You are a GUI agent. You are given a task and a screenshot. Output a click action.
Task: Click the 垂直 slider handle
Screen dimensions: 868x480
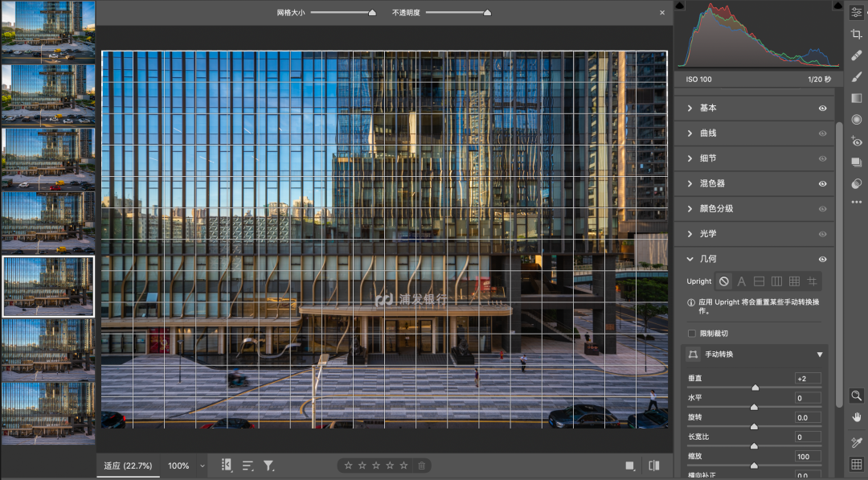[x=755, y=388]
